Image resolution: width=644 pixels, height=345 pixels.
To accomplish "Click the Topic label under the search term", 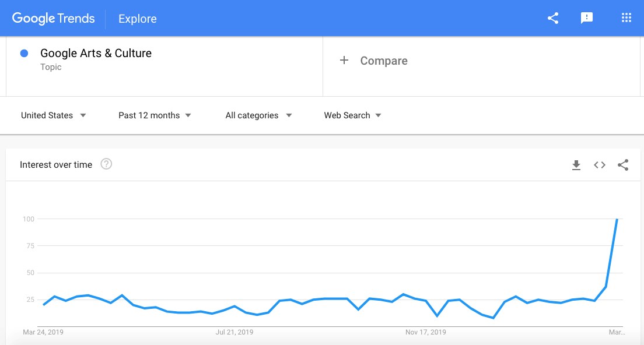I will point(51,67).
